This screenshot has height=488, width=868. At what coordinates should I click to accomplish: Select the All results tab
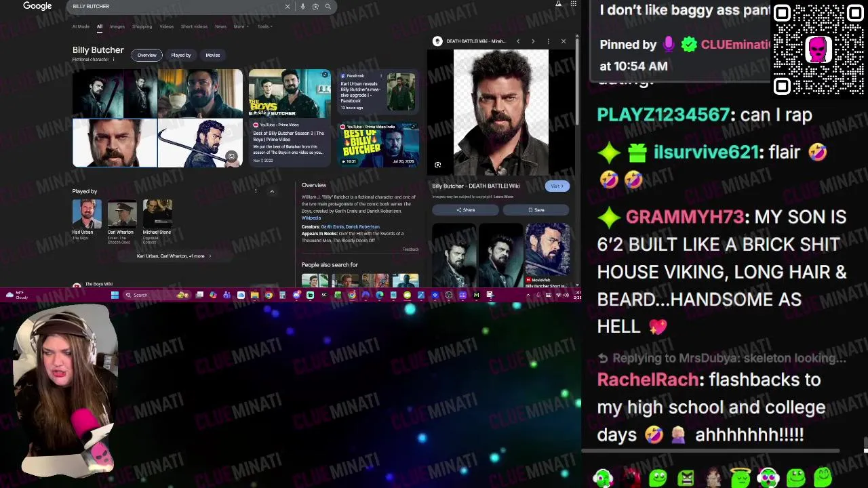100,26
